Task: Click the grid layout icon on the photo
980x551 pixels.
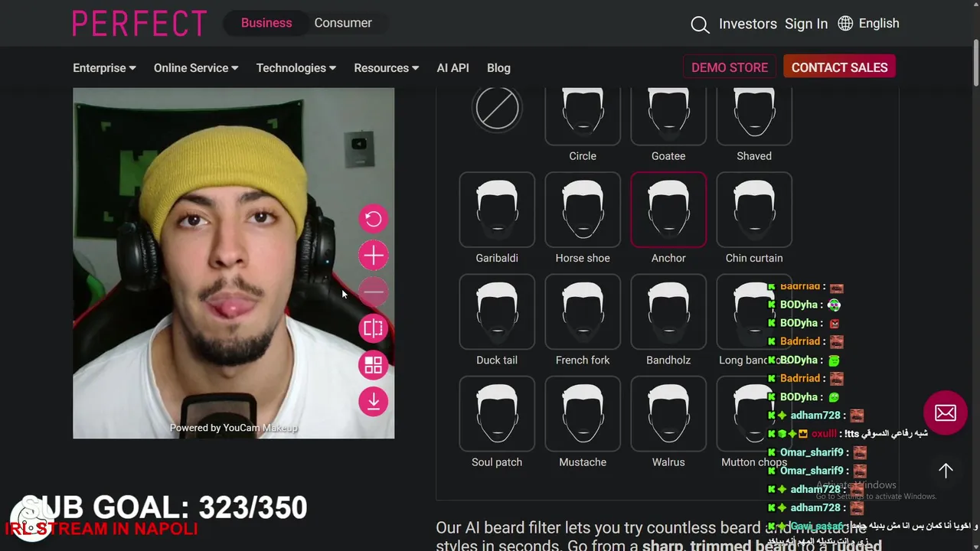Action: pos(374,365)
